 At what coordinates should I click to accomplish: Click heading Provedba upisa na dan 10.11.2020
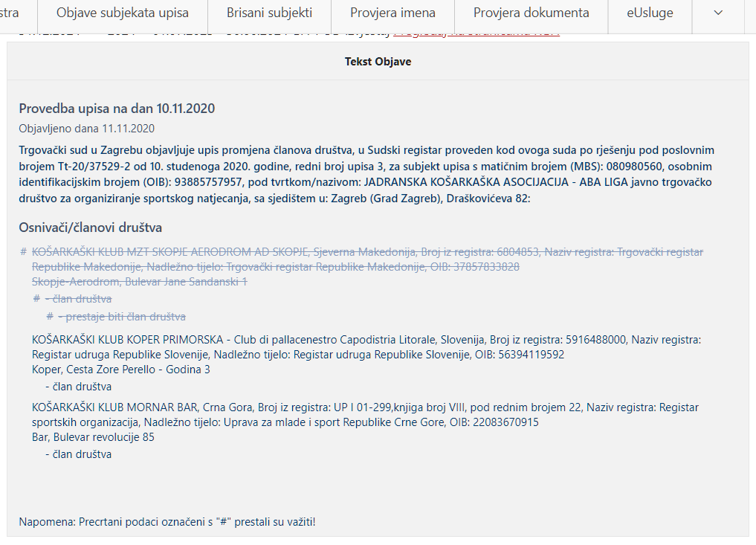[x=117, y=109]
